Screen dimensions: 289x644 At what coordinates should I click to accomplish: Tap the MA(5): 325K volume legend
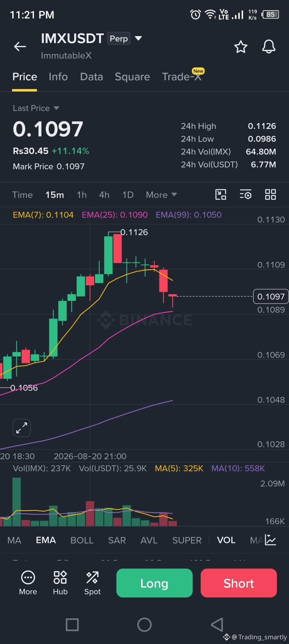[x=179, y=468]
